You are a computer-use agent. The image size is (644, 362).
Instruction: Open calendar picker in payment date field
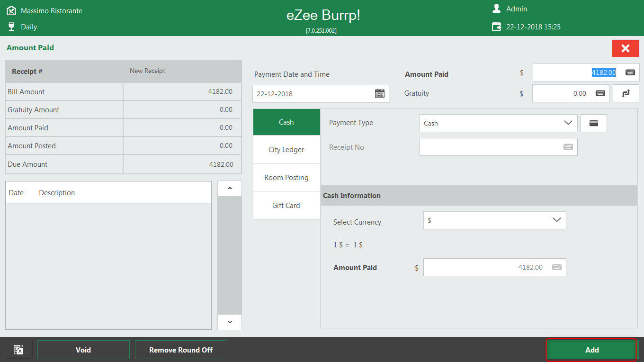[380, 93]
